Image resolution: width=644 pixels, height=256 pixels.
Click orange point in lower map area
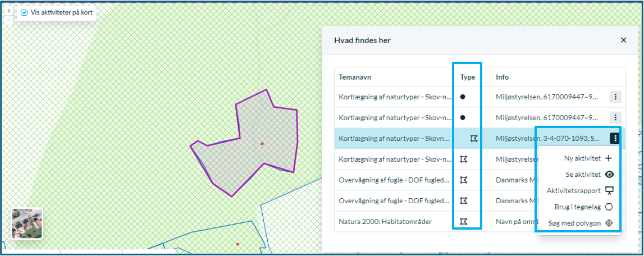[x=237, y=244]
